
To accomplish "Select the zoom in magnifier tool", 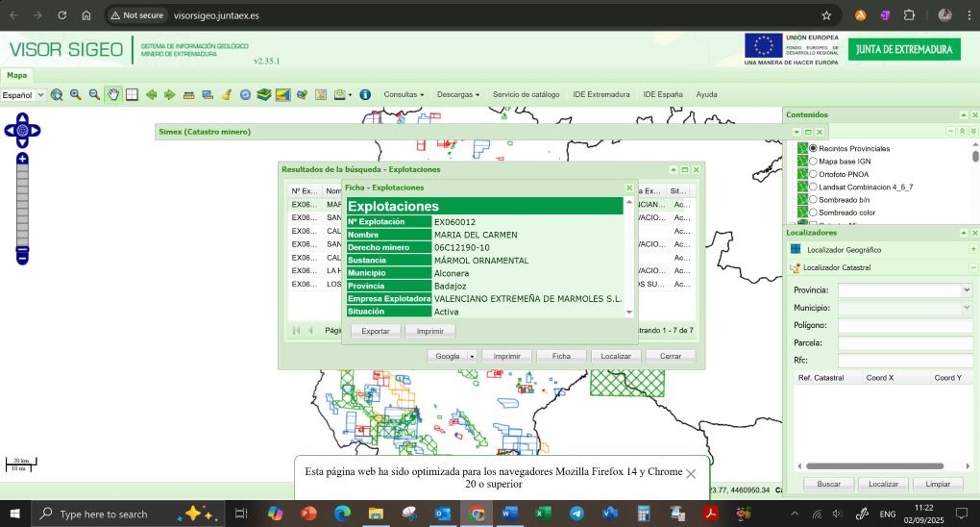I will pos(75,95).
